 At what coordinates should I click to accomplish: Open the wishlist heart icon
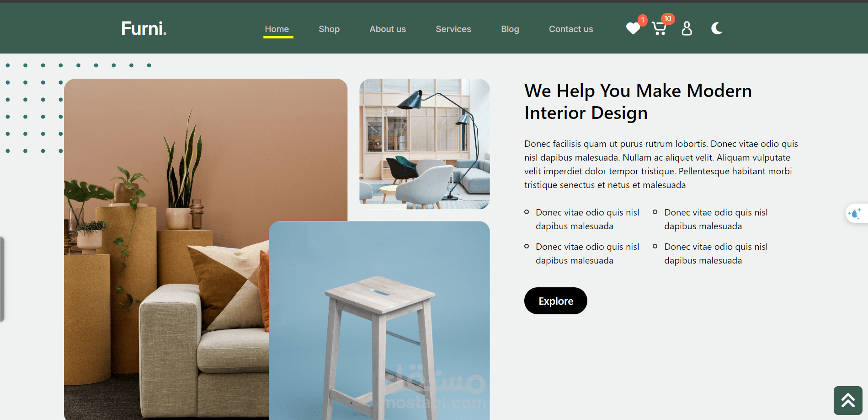click(x=633, y=28)
